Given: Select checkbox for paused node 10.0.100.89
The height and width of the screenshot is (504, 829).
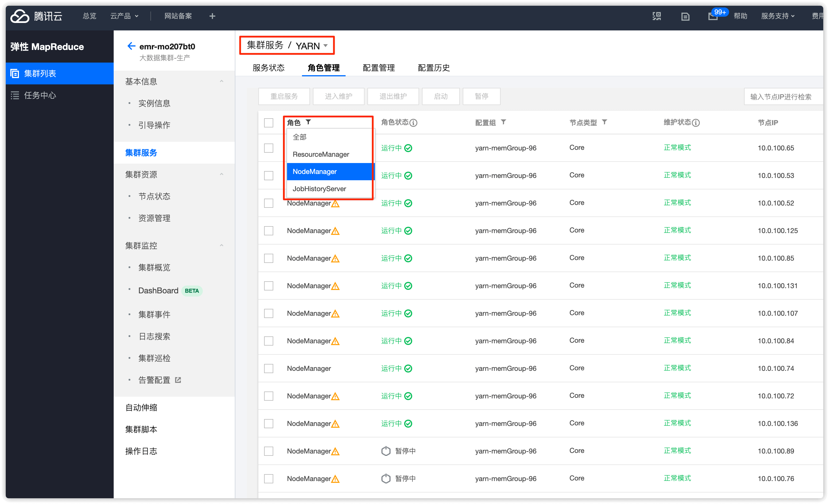Looking at the screenshot, I should coord(268,451).
